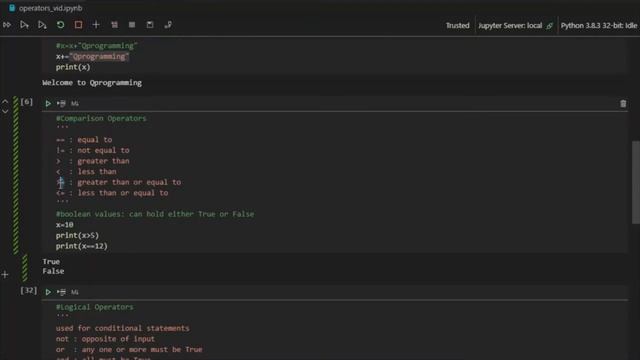Click the Jupyter server connection icon
Screen dimensions: 640x360
(x=549, y=26)
